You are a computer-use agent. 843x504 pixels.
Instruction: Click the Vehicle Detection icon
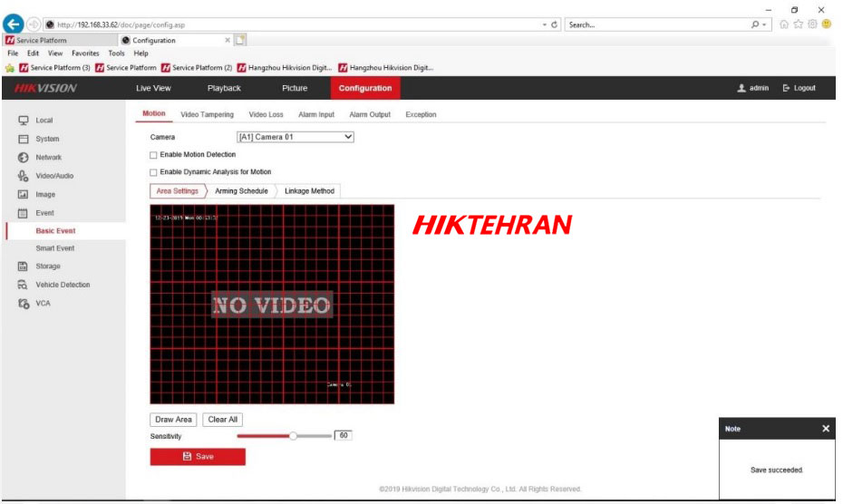pos(24,285)
